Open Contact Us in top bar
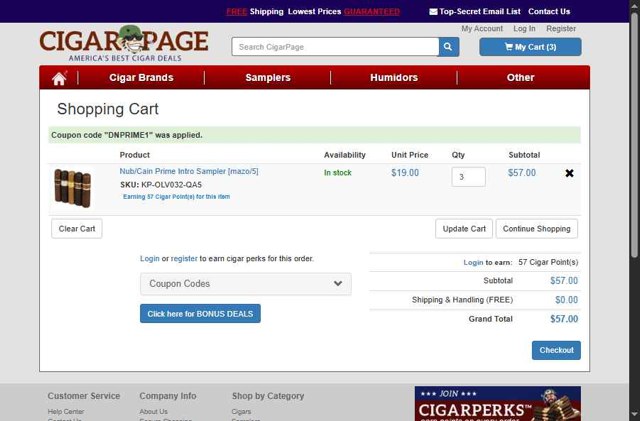The image size is (640, 421). [549, 11]
